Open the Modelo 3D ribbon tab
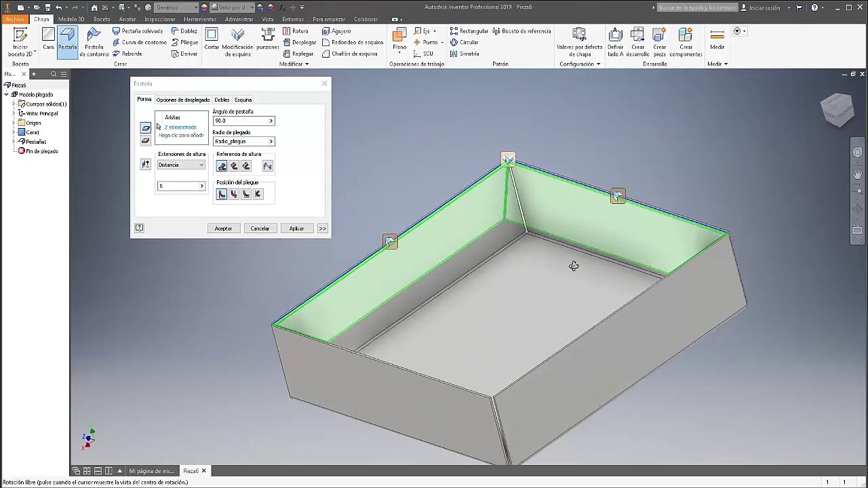Screen dimensions: 868x488 tap(71, 19)
